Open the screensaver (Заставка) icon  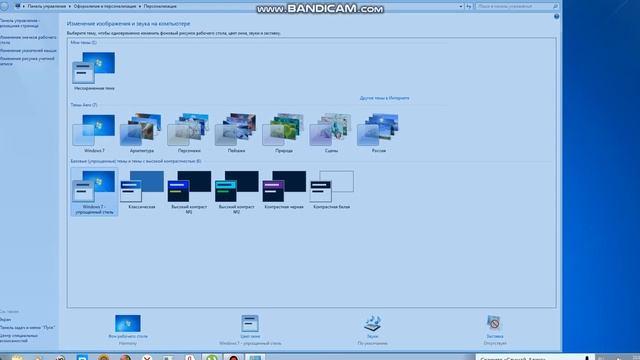[x=494, y=323]
